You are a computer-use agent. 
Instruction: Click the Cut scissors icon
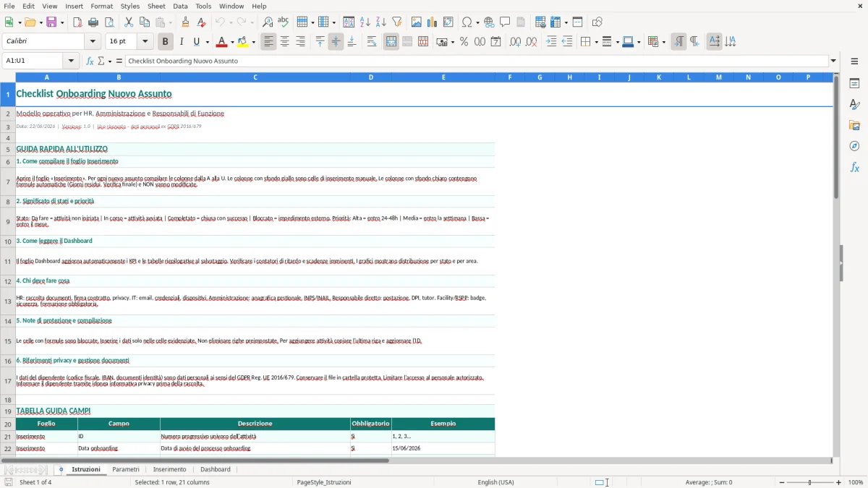[129, 22]
